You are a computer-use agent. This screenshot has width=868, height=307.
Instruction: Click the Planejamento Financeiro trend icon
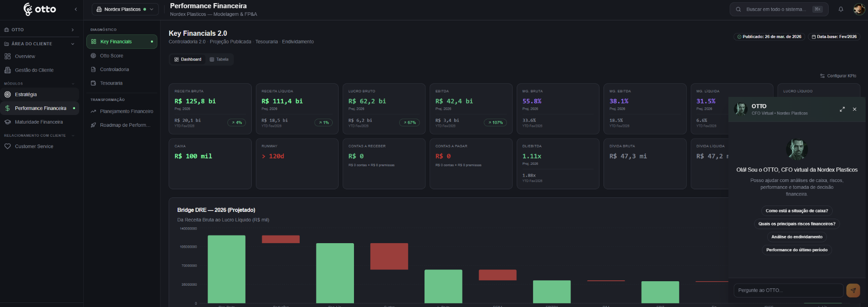(93, 111)
